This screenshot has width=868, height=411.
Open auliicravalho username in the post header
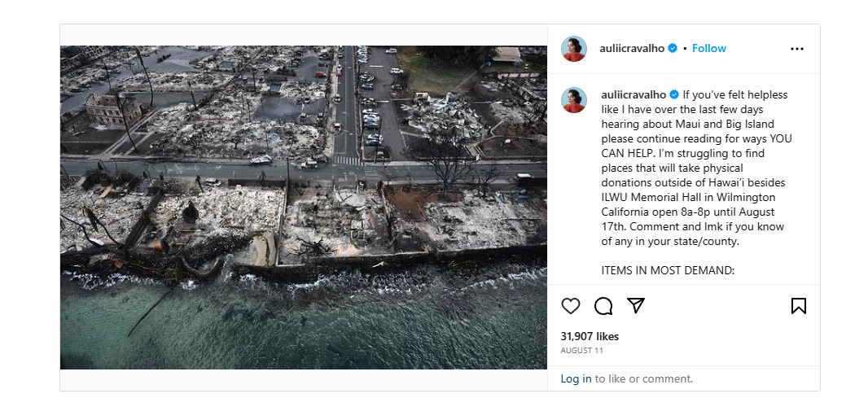click(632, 48)
